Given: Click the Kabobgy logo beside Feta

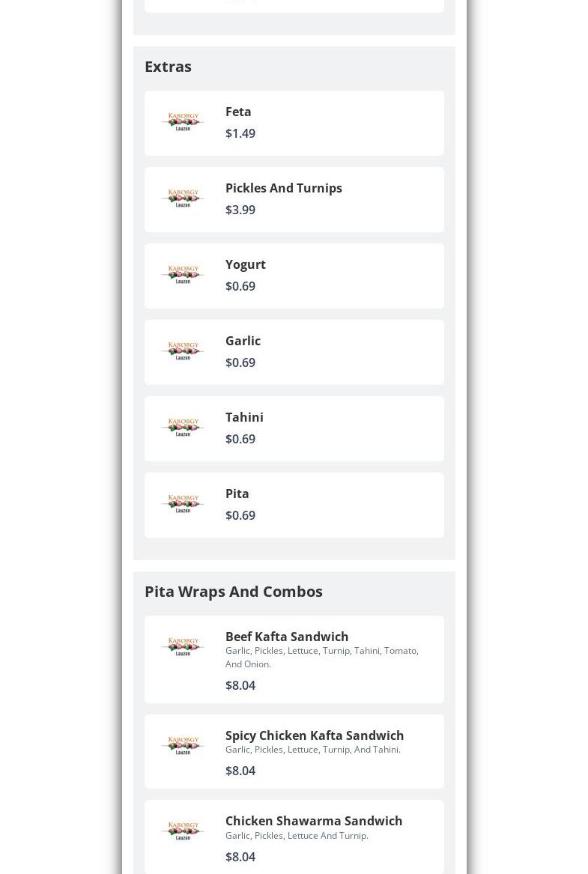Looking at the screenshot, I should click(183, 122).
